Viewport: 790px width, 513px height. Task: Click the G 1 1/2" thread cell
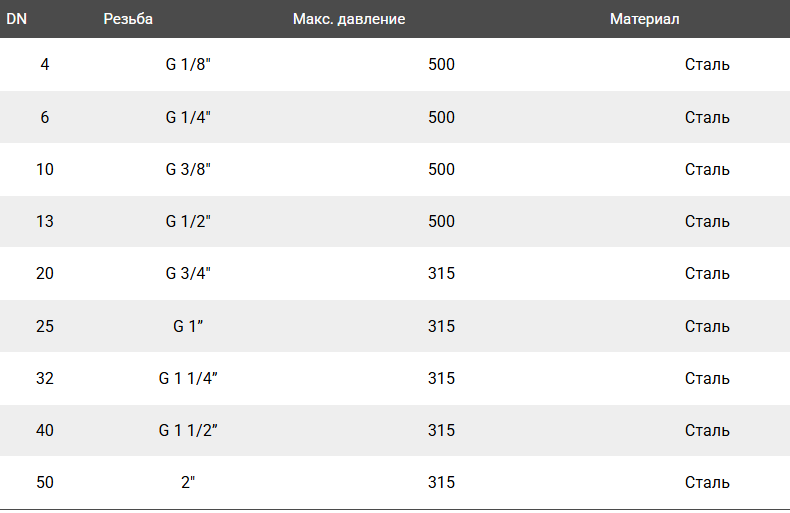(188, 430)
